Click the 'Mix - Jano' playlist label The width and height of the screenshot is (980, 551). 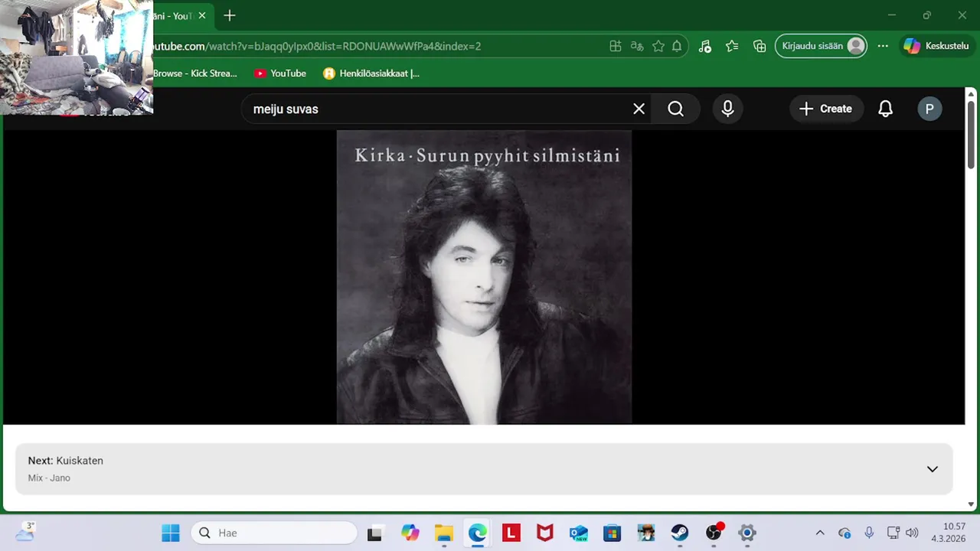click(49, 478)
